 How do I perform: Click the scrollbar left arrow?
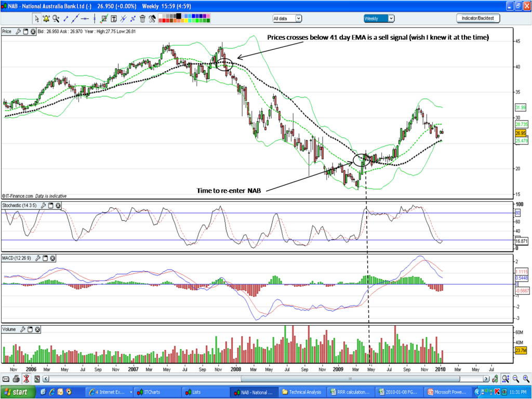[46, 379]
